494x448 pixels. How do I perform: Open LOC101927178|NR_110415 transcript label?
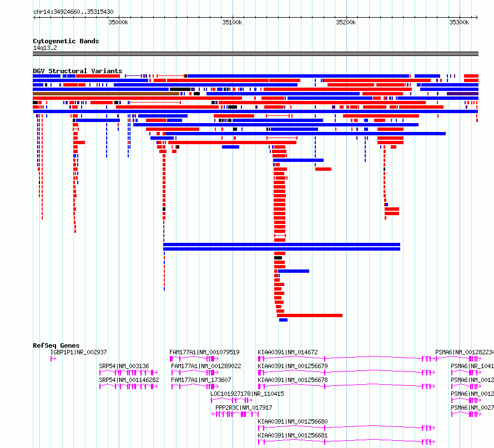pos(247,394)
